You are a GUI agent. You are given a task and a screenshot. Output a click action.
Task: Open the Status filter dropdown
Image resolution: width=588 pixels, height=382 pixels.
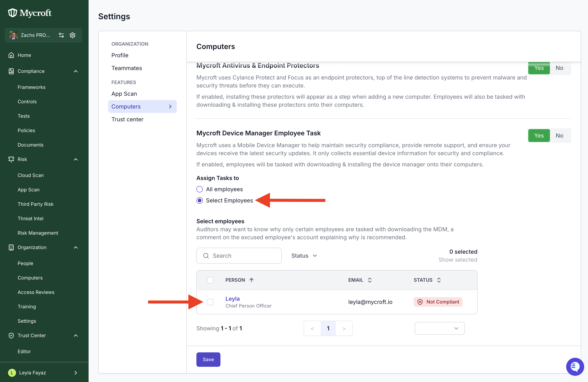pyautogui.click(x=304, y=256)
